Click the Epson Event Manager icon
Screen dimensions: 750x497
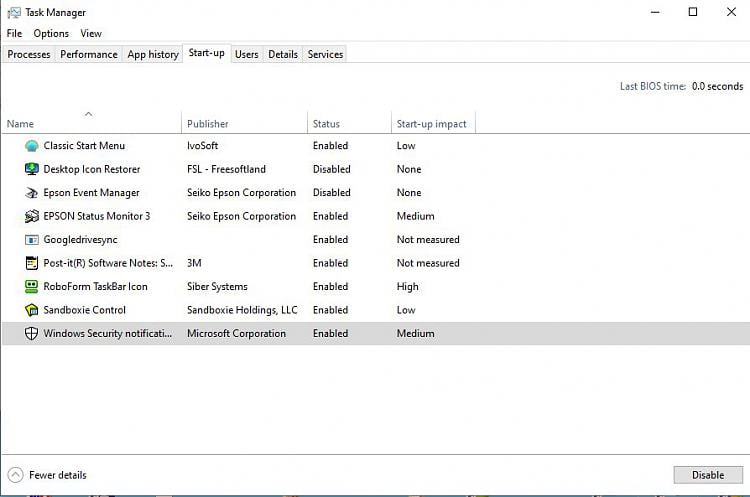pyautogui.click(x=31, y=193)
